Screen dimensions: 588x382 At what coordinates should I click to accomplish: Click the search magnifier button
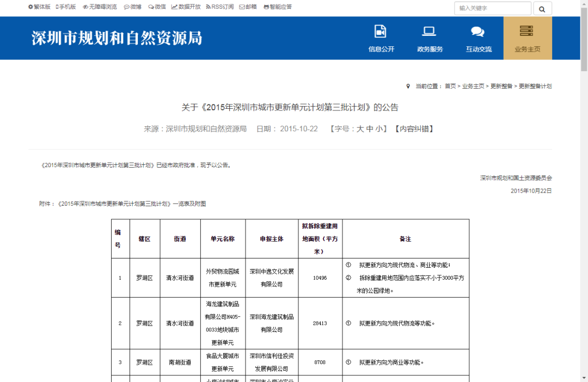(x=542, y=9)
